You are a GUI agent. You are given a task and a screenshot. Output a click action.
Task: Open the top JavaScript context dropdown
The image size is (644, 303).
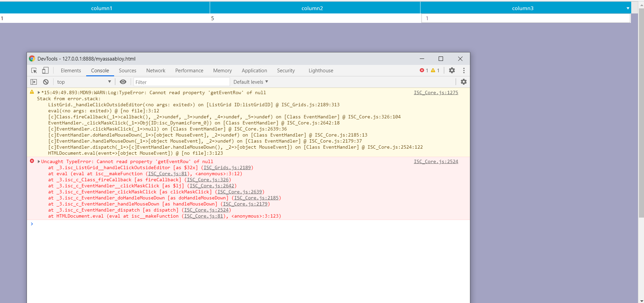(84, 82)
